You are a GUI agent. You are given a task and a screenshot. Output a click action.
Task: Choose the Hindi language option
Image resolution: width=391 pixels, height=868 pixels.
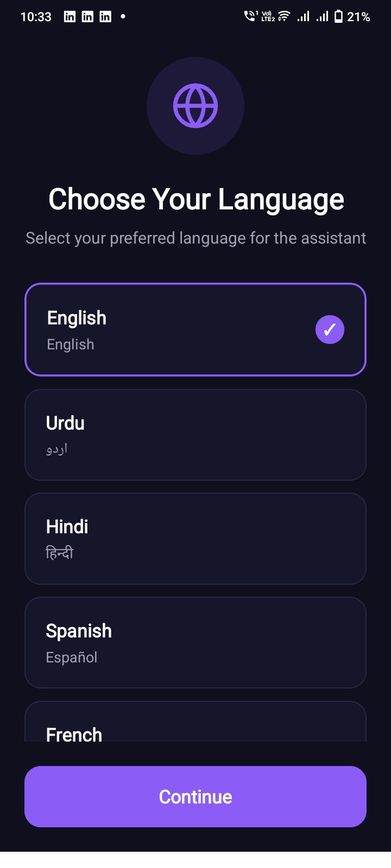[195, 539]
